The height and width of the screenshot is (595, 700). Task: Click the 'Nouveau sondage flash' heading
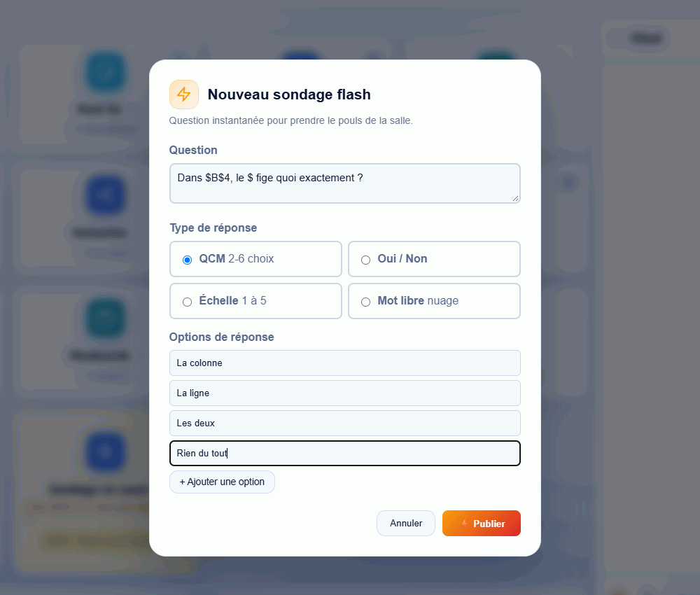289,94
